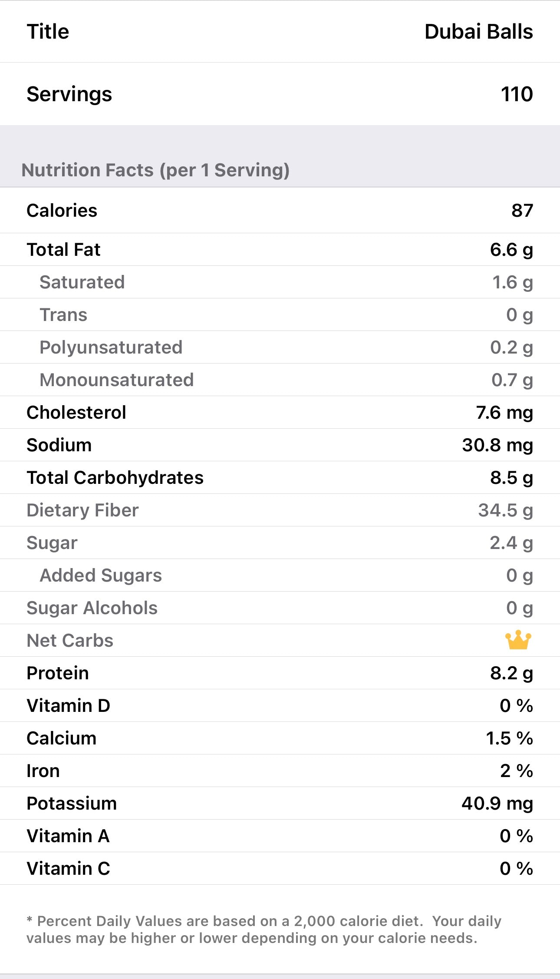This screenshot has width=560, height=979.
Task: Tap the Trans fat row
Action: click(280, 315)
